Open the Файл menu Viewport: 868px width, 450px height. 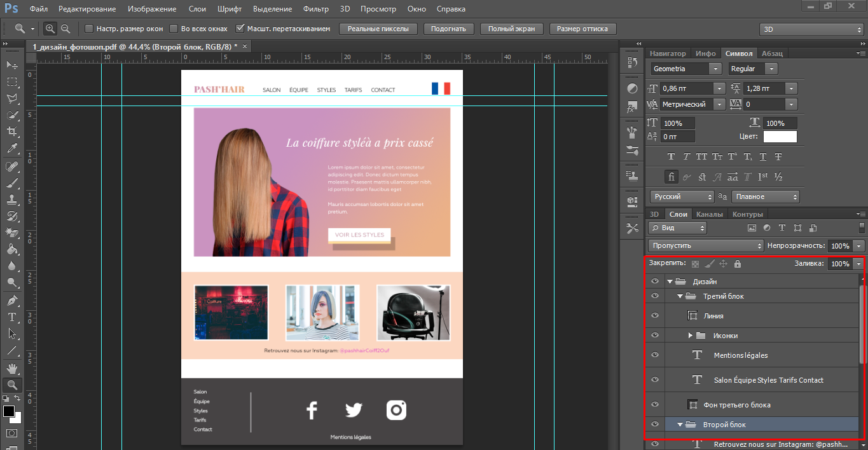point(39,9)
